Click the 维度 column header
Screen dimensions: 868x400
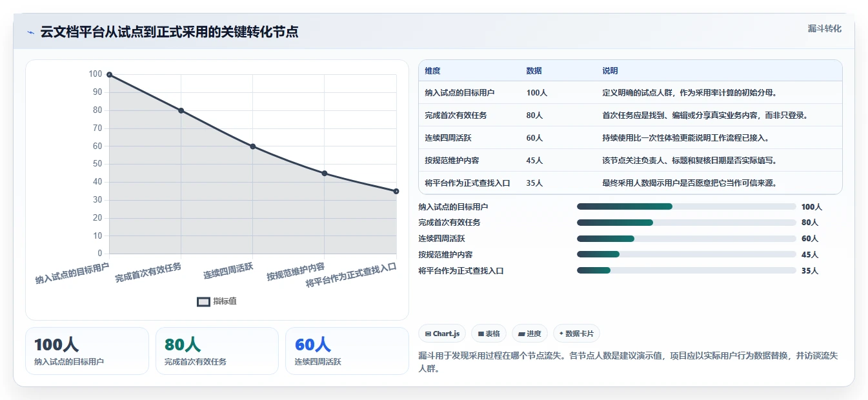(x=432, y=71)
